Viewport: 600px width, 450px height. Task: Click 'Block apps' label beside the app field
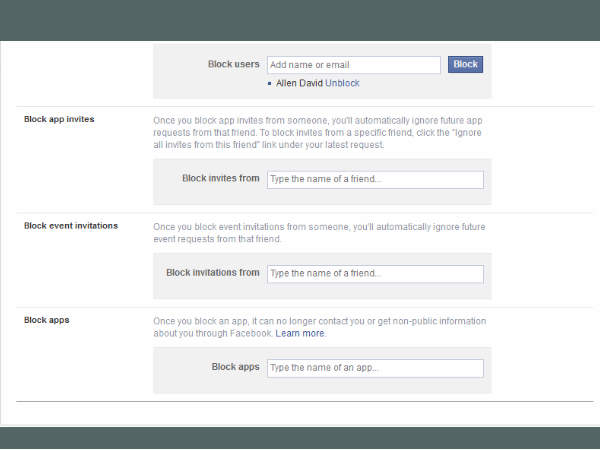point(235,367)
